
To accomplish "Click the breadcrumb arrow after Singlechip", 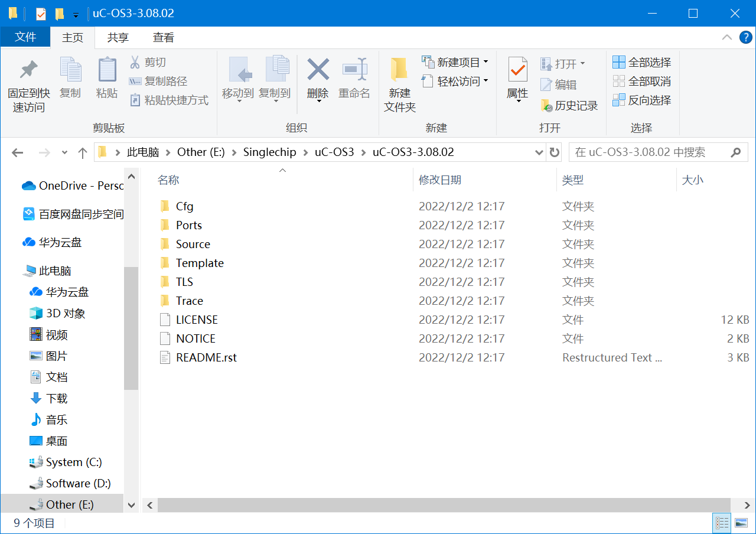I will pyautogui.click(x=305, y=152).
